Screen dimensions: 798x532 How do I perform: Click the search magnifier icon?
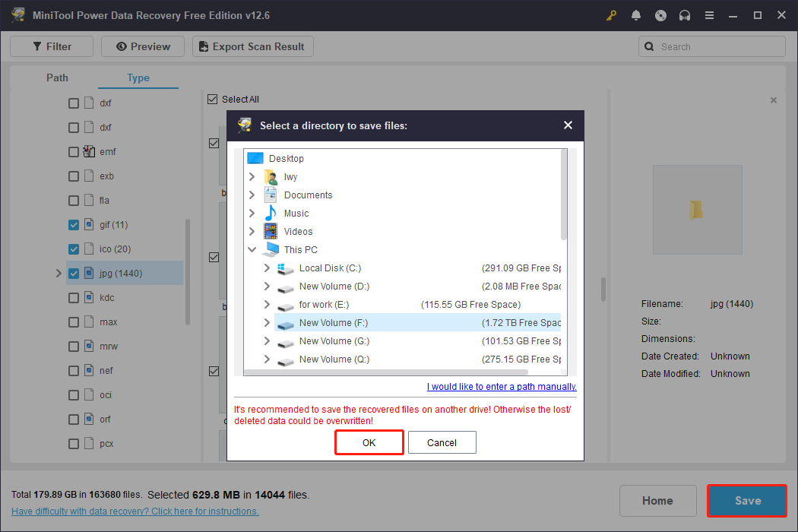[x=649, y=46]
